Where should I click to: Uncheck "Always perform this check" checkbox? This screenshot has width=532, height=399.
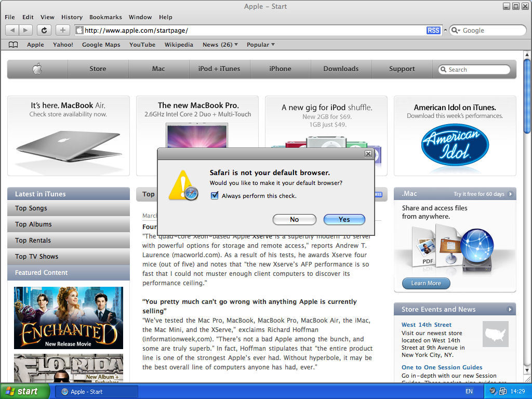coord(215,196)
